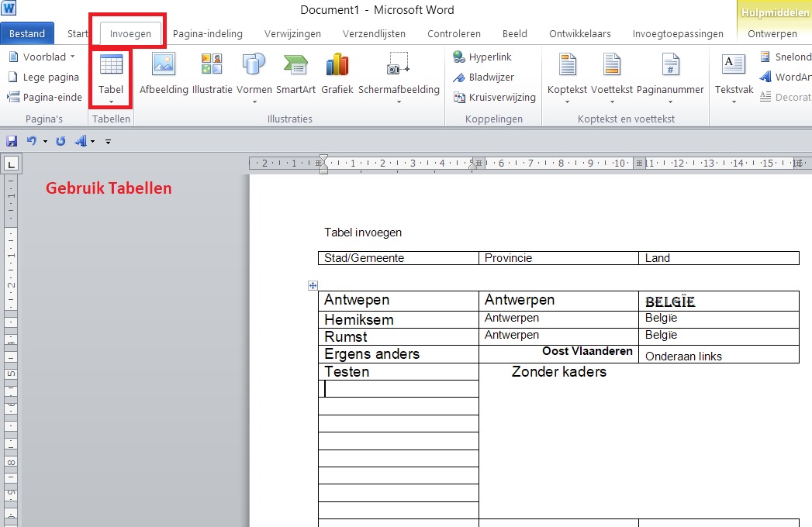The image size is (812, 527).
Task: Open the SmartArt graphic picker
Action: [x=295, y=74]
